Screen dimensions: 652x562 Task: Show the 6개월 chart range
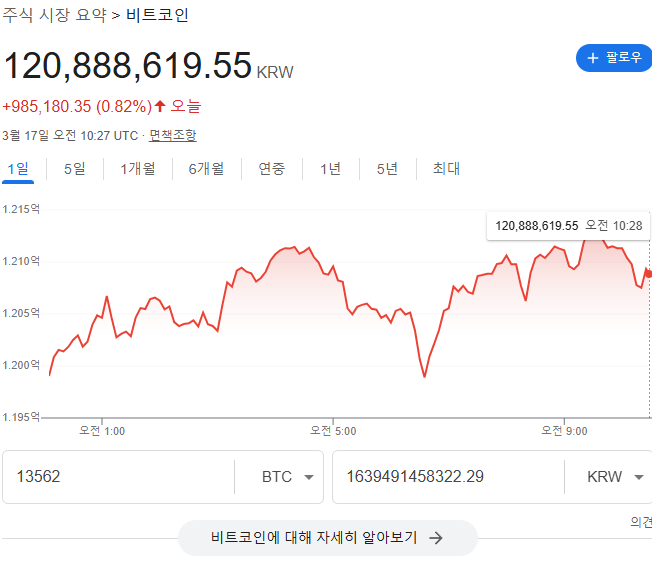pyautogui.click(x=206, y=169)
